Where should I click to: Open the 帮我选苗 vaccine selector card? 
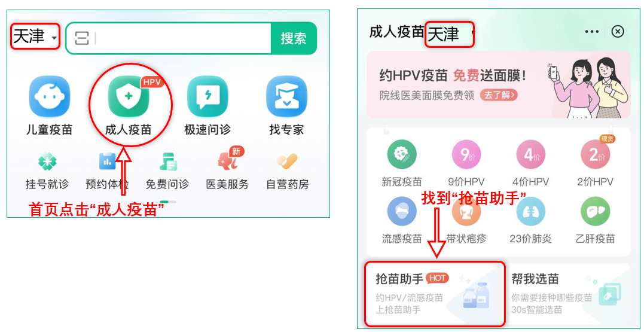coord(568,294)
